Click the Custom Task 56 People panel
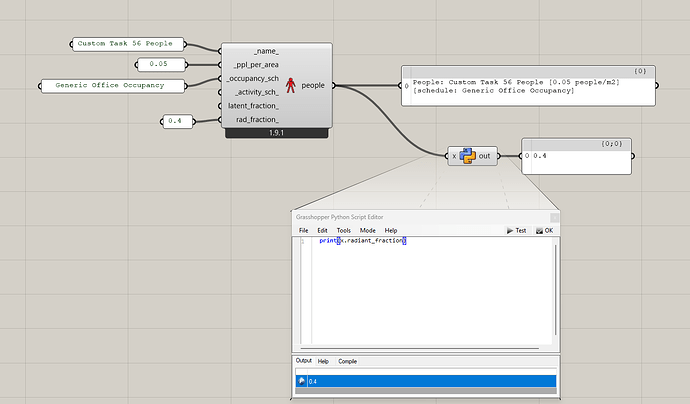Image resolution: width=690 pixels, height=404 pixels. click(x=128, y=44)
